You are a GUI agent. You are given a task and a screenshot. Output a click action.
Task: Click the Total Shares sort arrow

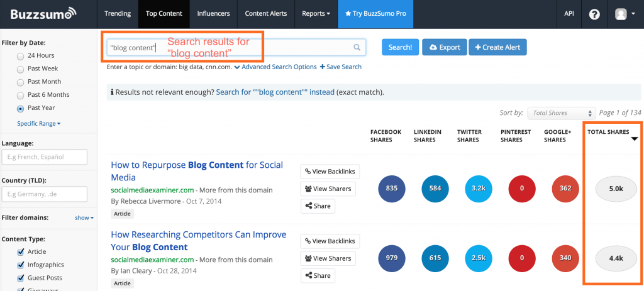[x=635, y=139]
